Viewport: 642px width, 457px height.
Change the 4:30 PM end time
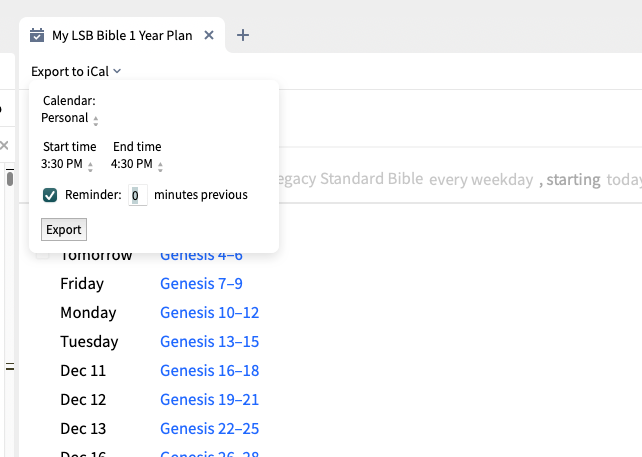(x=138, y=164)
